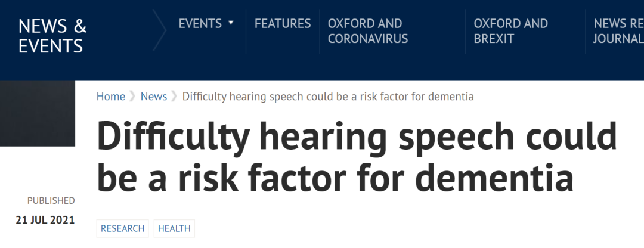Viewport: 644px width, 248px height.
Task: Click breadcrumb chevron between Home and News
Action: point(132,97)
